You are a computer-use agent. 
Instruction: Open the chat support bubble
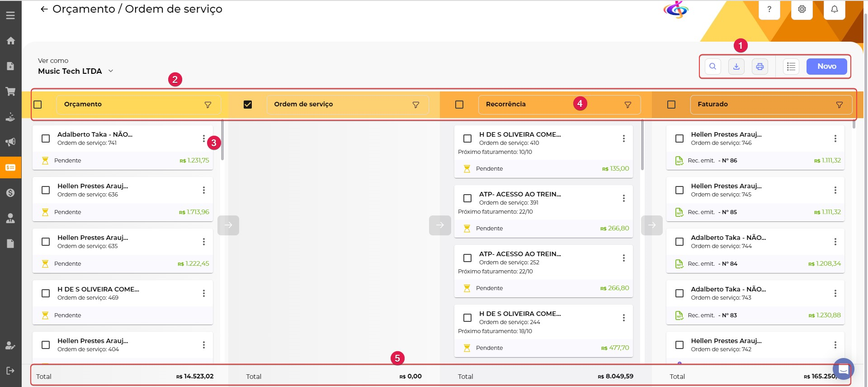(843, 369)
